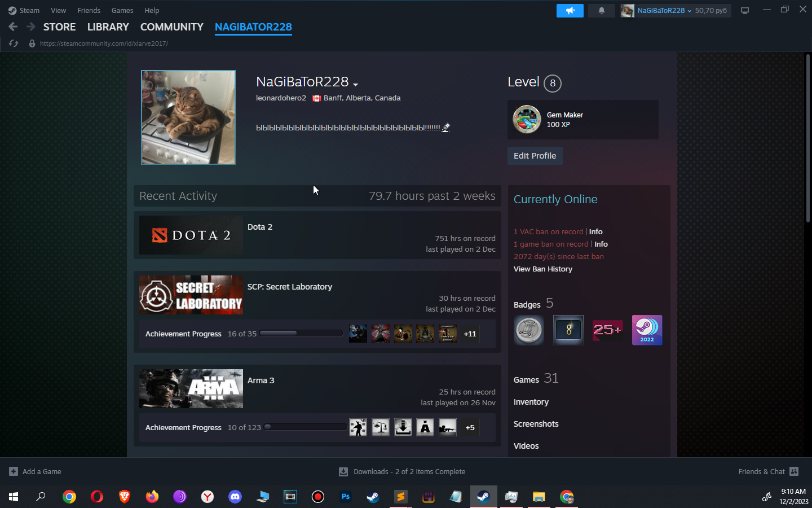Click the cat profile avatar
The width and height of the screenshot is (812, 508).
tap(188, 117)
